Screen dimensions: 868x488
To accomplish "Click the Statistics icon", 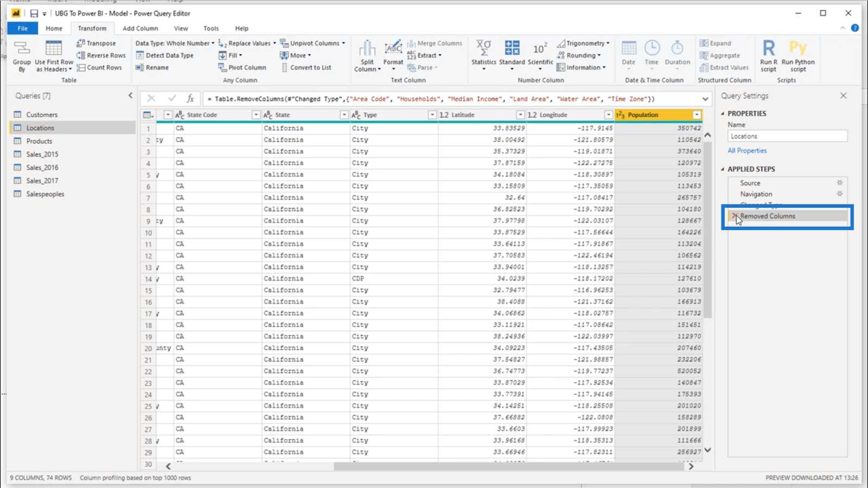I will [483, 48].
